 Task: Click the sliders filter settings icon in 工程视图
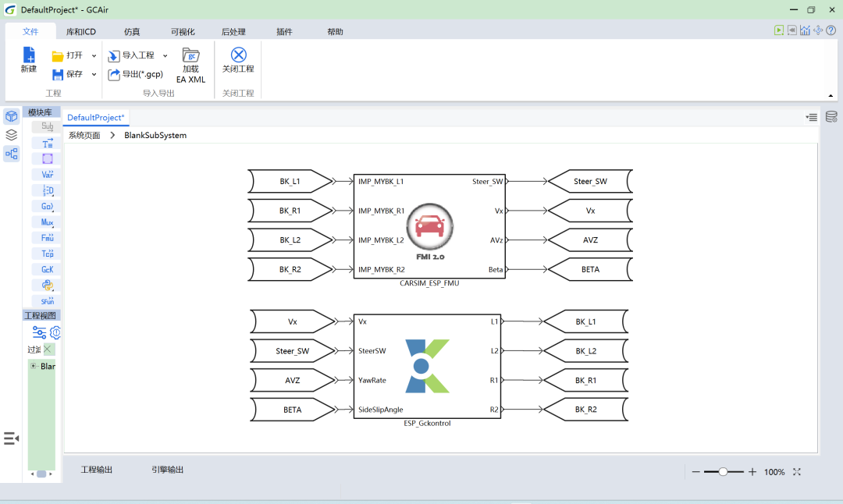(x=39, y=332)
